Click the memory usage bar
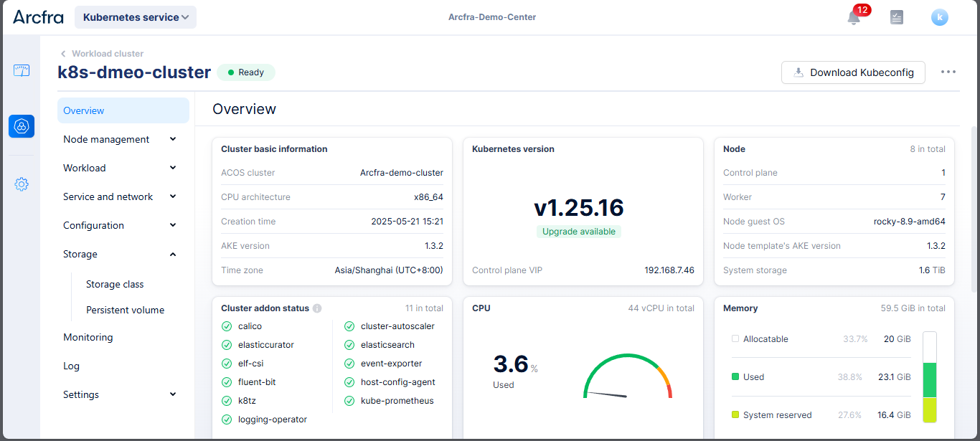The width and height of the screenshot is (980, 441). 930,377
